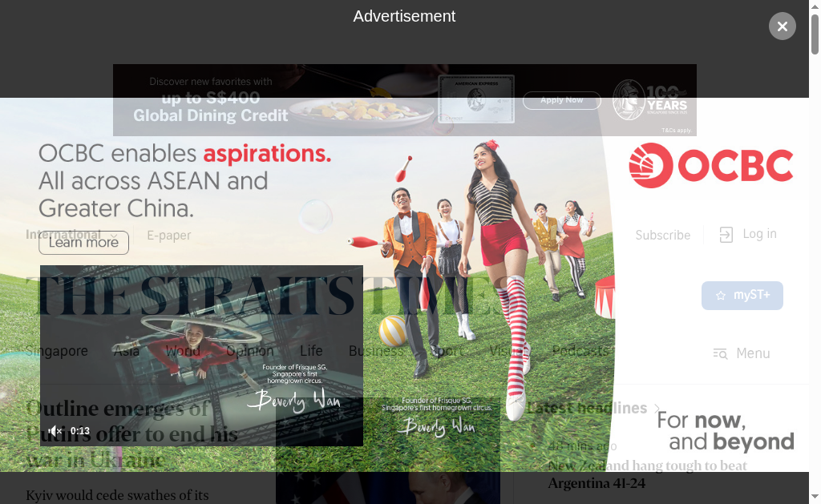Click the page vertical scrollbar thumb
This screenshot has height=504, width=821.
point(815,34)
